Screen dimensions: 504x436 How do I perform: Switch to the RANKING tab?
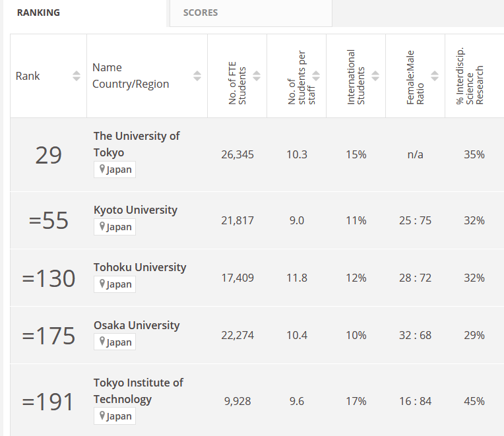click(x=38, y=13)
